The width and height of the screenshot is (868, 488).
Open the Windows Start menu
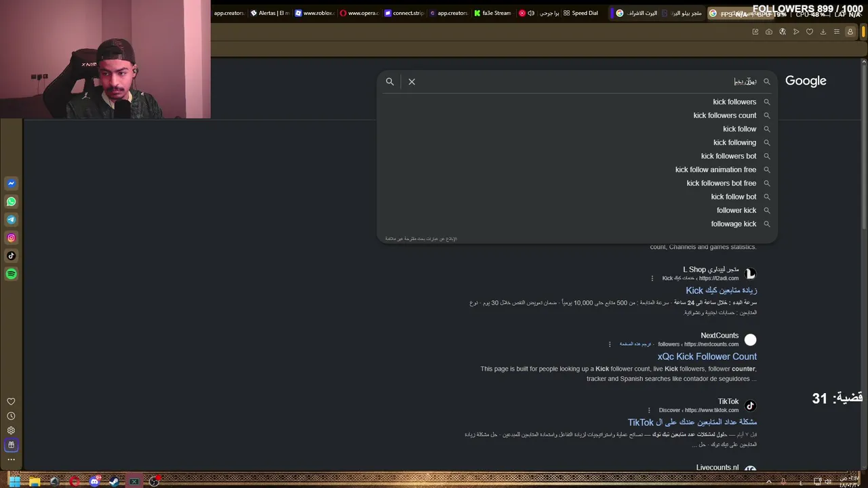pos(14,482)
